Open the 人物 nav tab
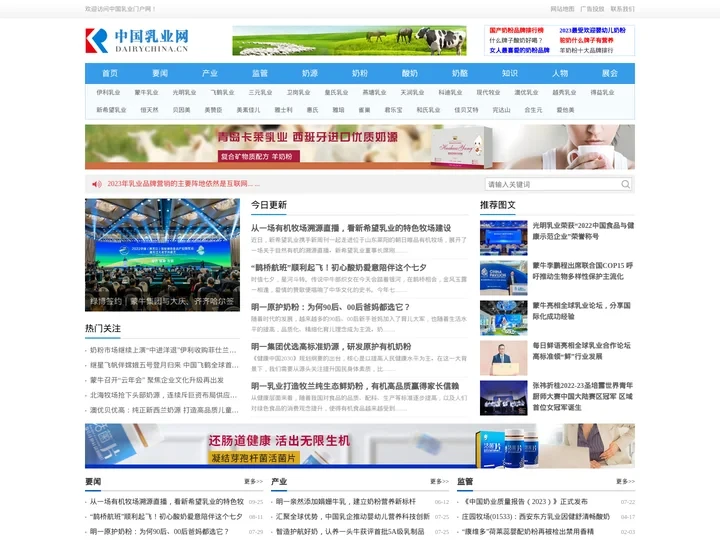 tap(560, 73)
